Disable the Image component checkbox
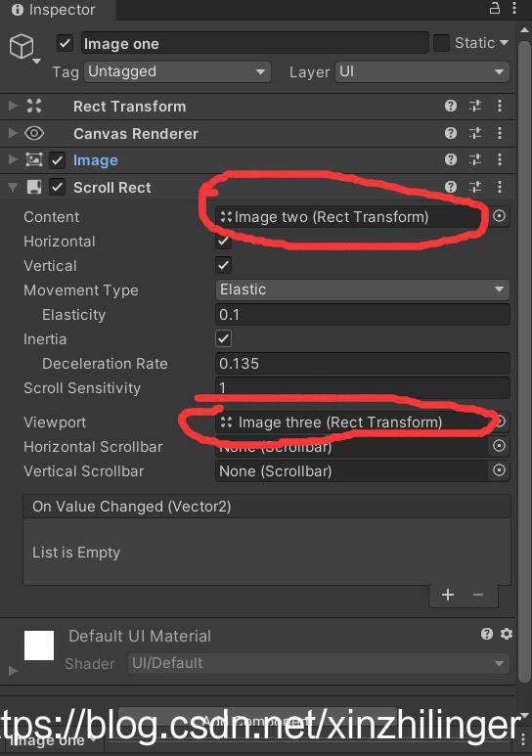Viewport: 532px width, 756px height. tap(57, 160)
